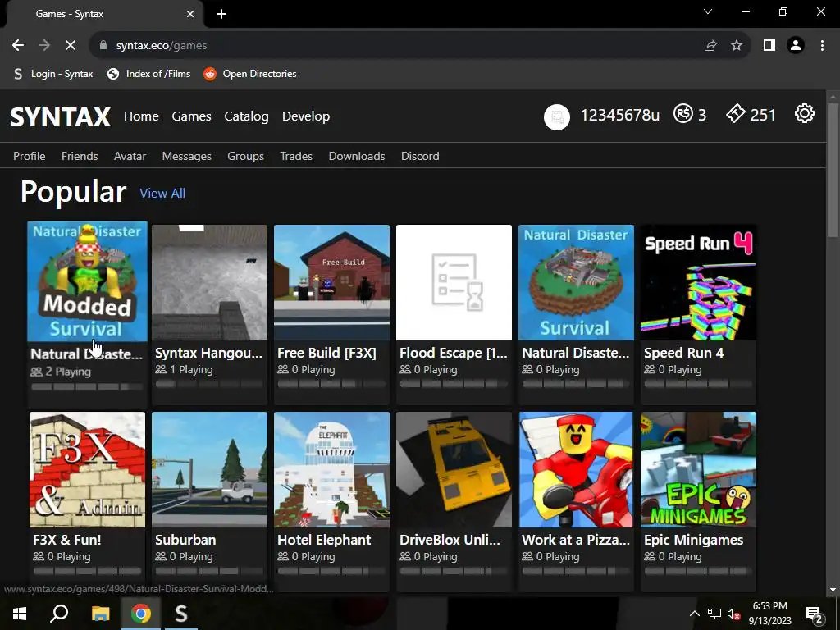This screenshot has width=840, height=630.
Task: Open the Games nav item
Action: coord(191,116)
